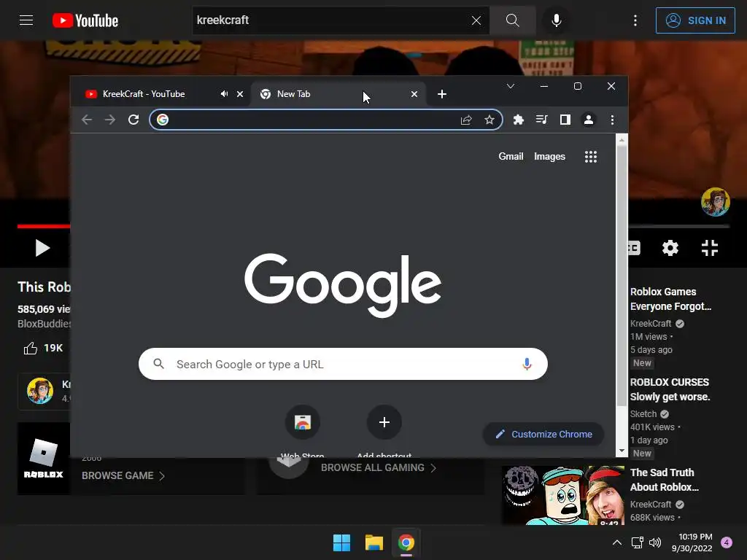
Task: Exit full screen on YouTube player
Action: [x=709, y=248]
